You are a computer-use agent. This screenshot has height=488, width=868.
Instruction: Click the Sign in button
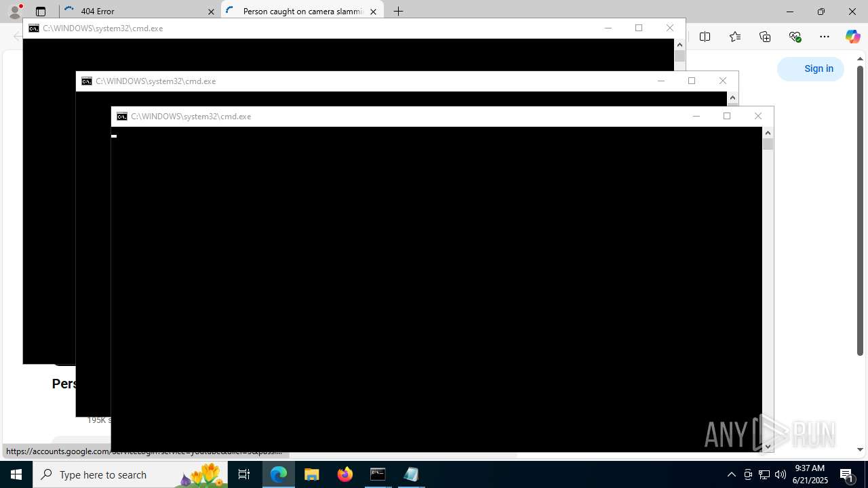coord(811,68)
